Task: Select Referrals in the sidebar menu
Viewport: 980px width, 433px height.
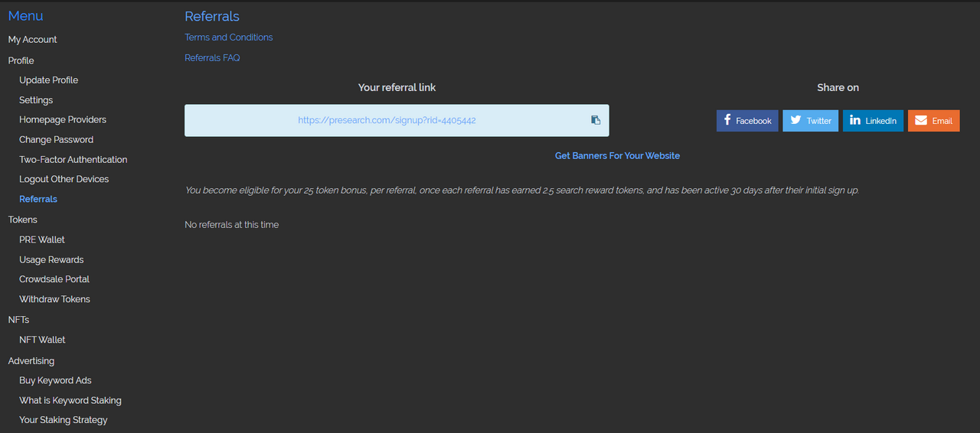Action: (38, 200)
